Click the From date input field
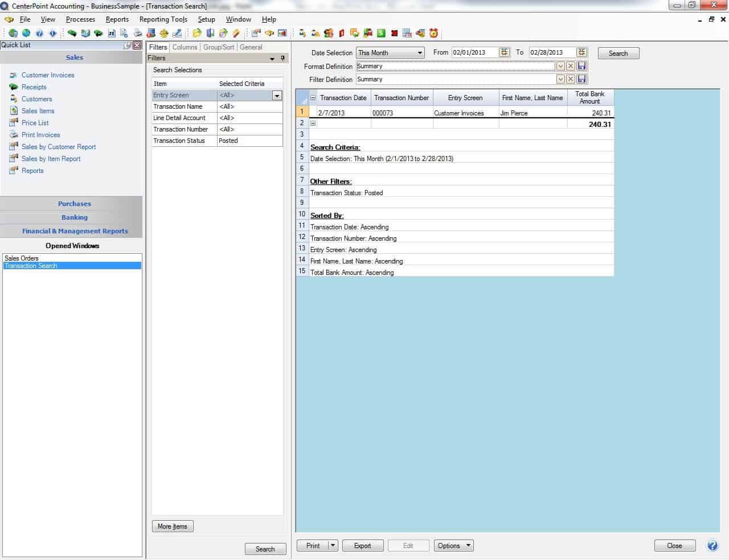 point(474,52)
